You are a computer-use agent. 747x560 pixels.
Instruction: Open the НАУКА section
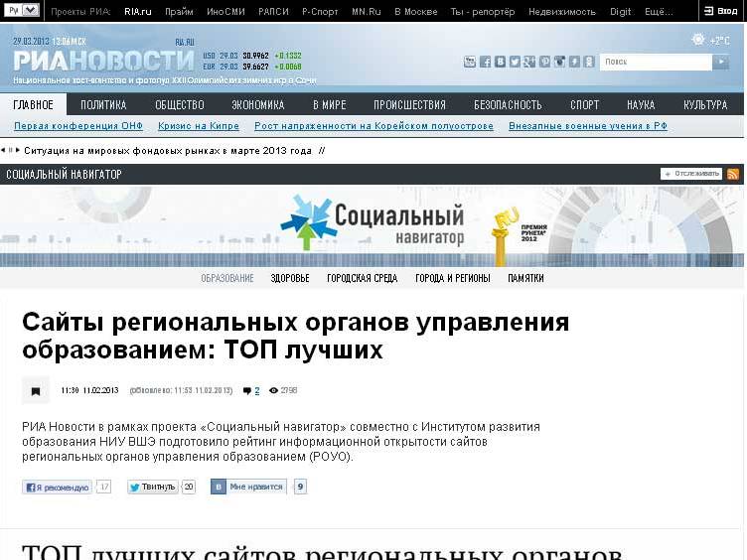click(x=641, y=105)
